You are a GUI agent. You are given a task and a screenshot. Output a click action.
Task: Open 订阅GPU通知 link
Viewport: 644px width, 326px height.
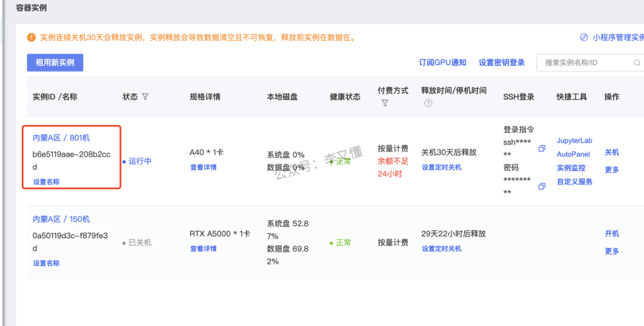point(443,63)
